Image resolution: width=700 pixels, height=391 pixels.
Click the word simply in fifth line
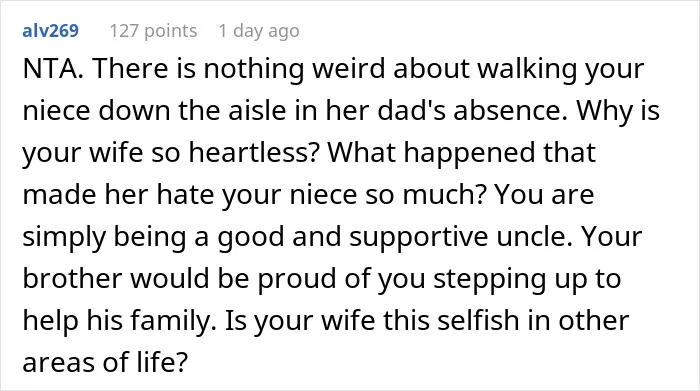tap(64, 237)
